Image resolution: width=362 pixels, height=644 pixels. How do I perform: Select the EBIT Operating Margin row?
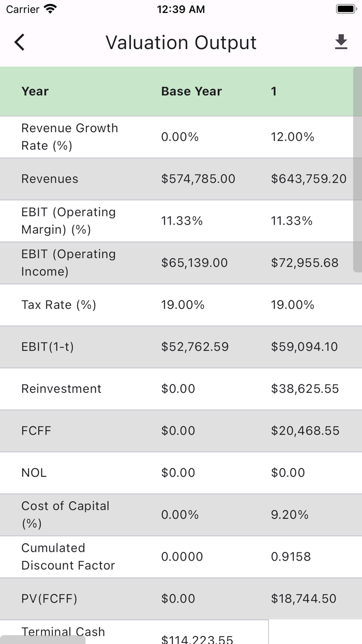[68, 221]
